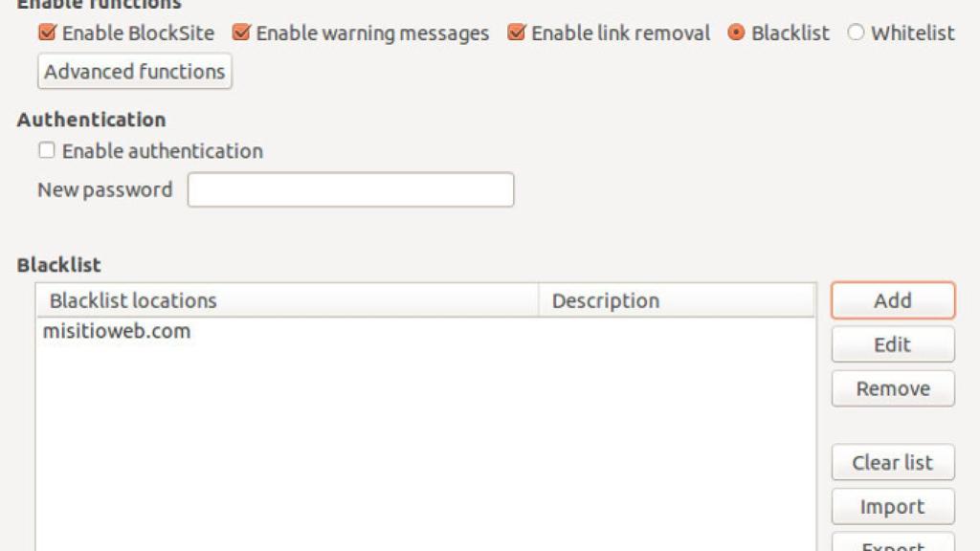Image resolution: width=980 pixels, height=551 pixels.
Task: Click the New password label
Action: pyautogui.click(x=105, y=189)
